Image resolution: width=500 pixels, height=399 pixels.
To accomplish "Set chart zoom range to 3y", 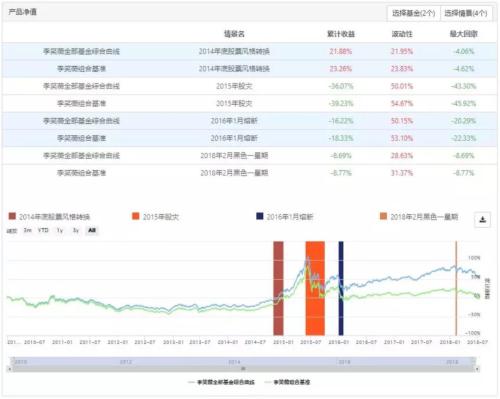I will point(76,230).
